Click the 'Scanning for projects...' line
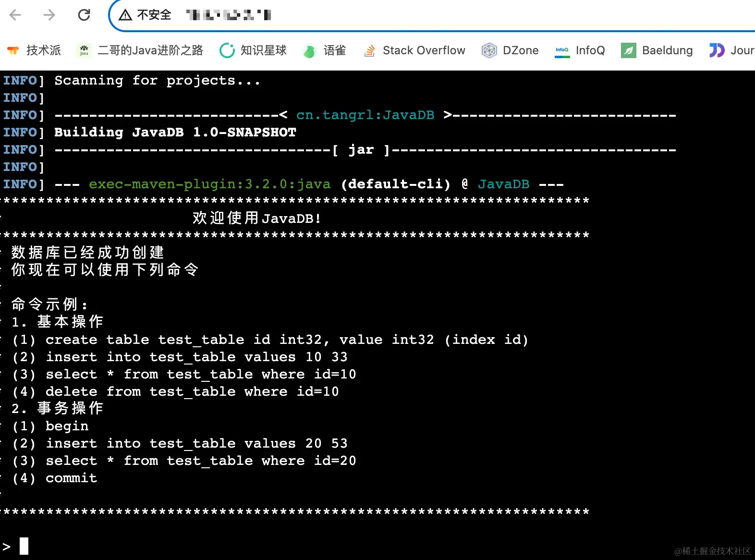Screen dimensions: 755x560 [x=158, y=81]
